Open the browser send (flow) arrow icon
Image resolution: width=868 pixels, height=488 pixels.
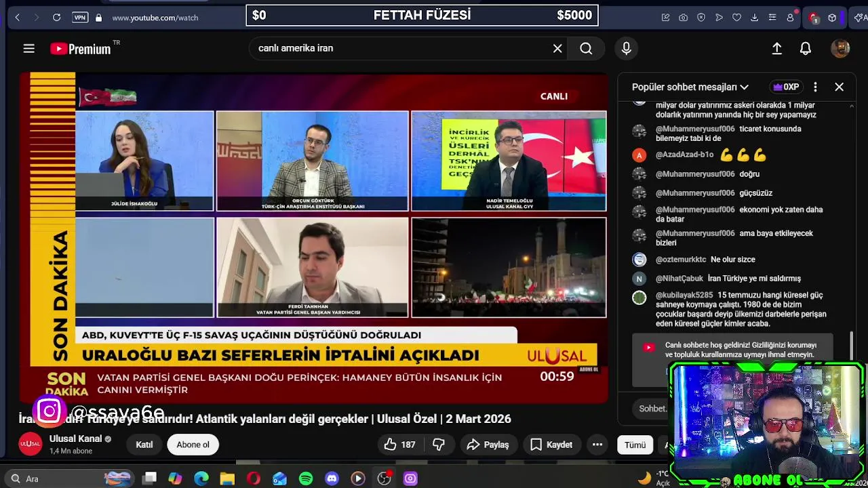[719, 18]
